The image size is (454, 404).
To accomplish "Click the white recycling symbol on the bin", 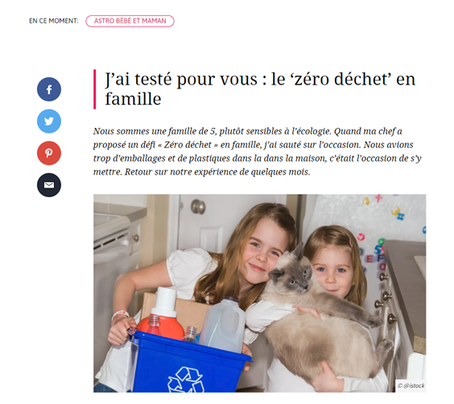I will click(x=186, y=380).
